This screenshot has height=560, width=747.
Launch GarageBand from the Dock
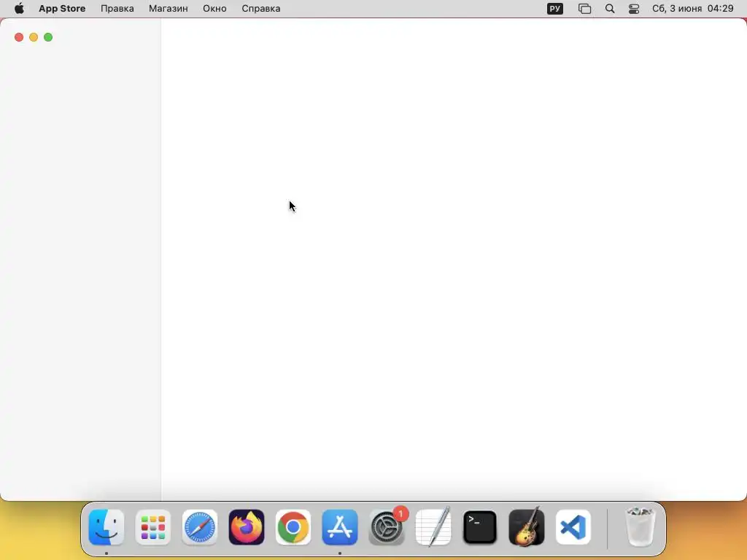527,527
